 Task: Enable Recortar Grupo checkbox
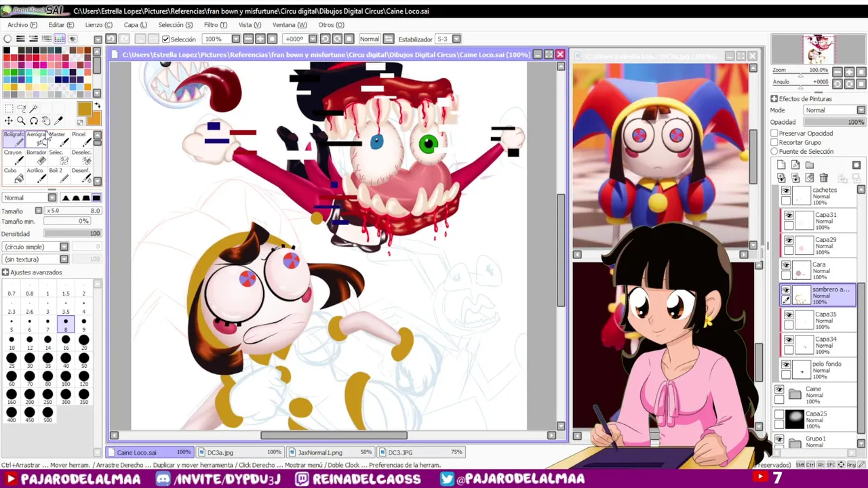point(774,142)
